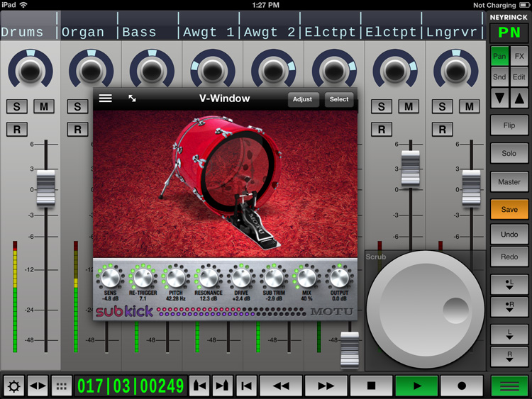Click the Adjust button in V-Window

(303, 99)
